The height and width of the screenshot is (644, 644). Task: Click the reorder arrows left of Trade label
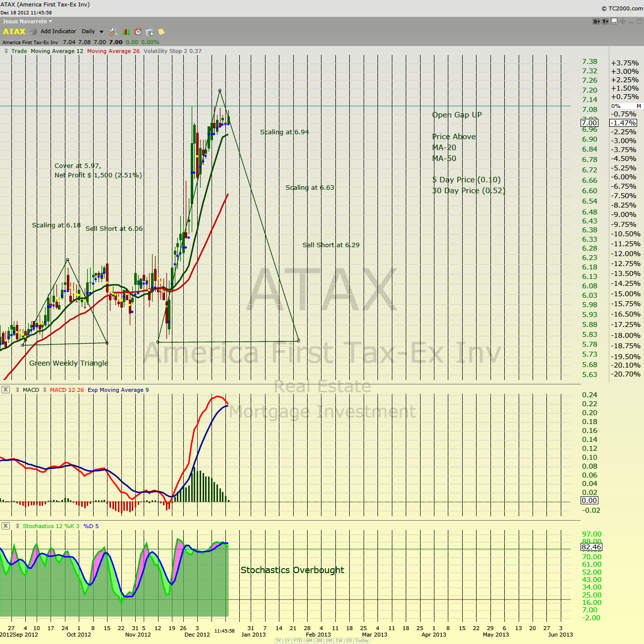click(6, 51)
